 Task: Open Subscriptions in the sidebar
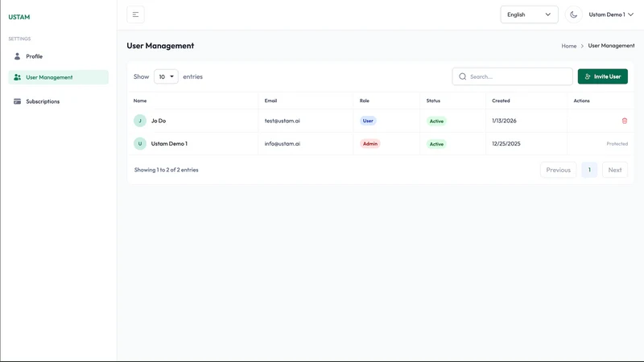click(x=58, y=101)
